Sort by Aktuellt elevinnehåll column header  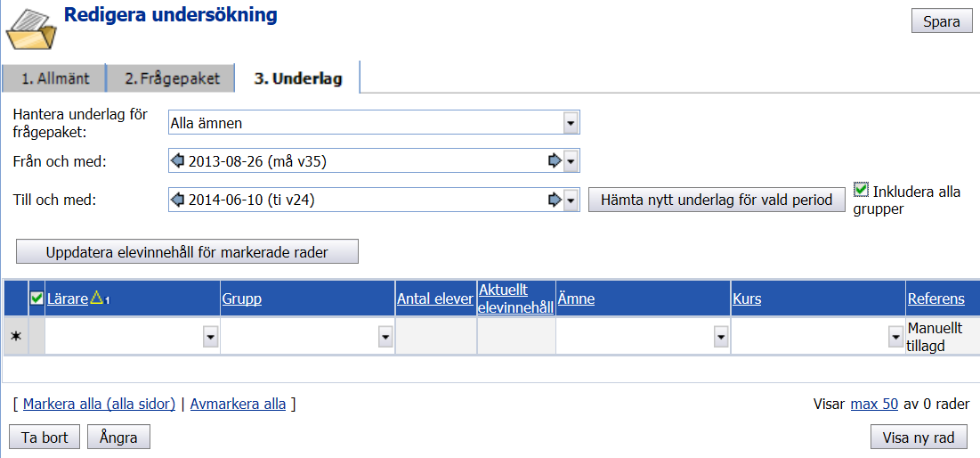click(x=515, y=298)
